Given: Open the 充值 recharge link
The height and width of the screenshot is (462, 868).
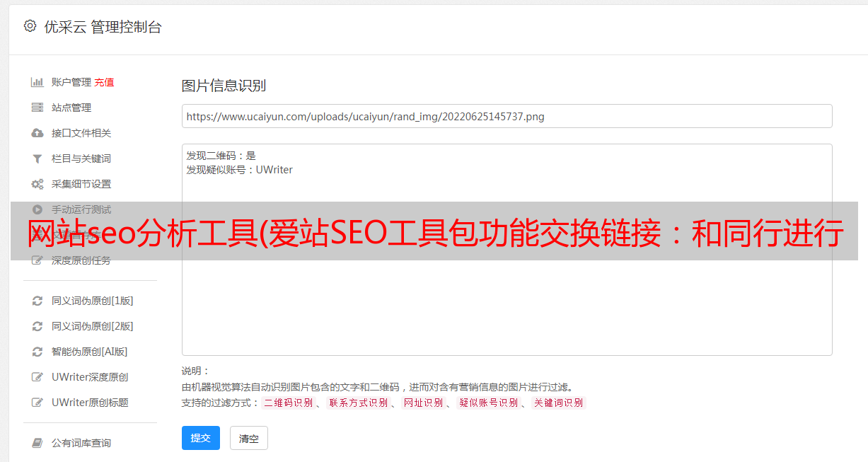Looking at the screenshot, I should (104, 82).
